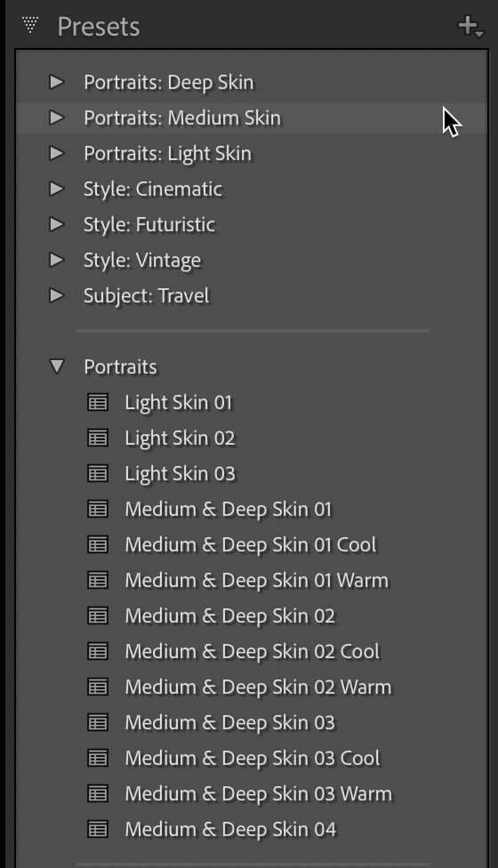Click preset icon beside Light Skin 01
The height and width of the screenshot is (868, 498).
click(x=98, y=403)
